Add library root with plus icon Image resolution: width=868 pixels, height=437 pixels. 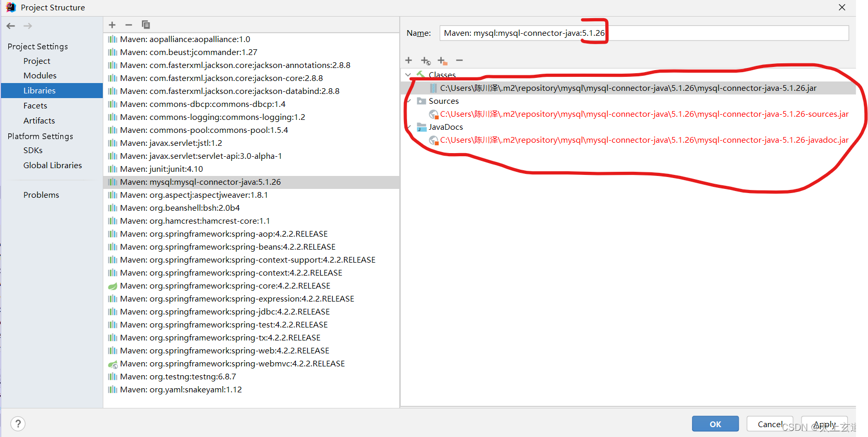click(409, 60)
